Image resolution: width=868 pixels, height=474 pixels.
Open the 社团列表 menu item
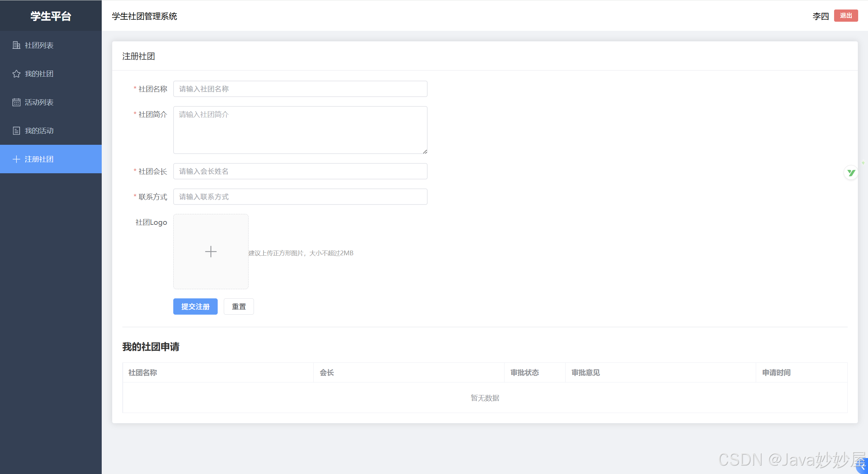(51, 45)
